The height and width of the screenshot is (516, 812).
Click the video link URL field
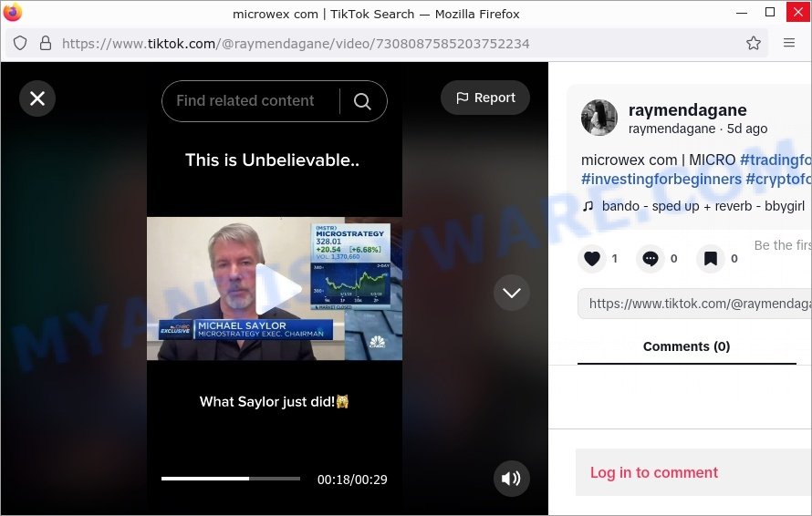[x=694, y=304]
